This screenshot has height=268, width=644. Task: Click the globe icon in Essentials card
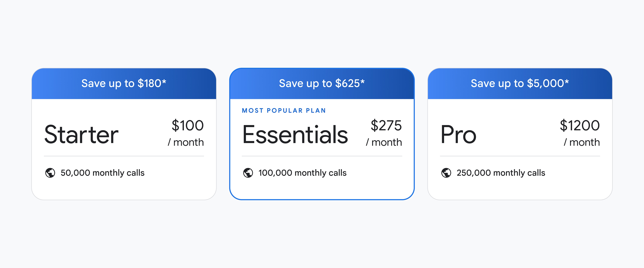(248, 173)
